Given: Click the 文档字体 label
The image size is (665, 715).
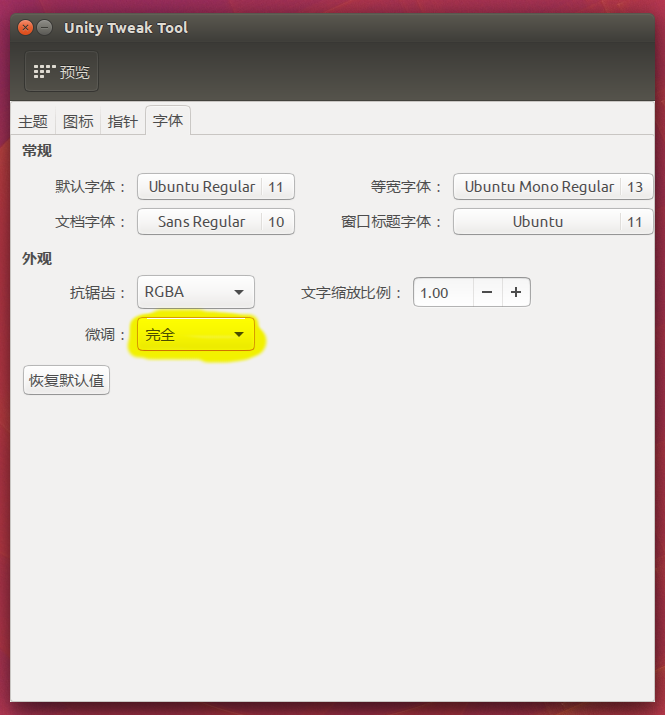Looking at the screenshot, I should tap(90, 222).
